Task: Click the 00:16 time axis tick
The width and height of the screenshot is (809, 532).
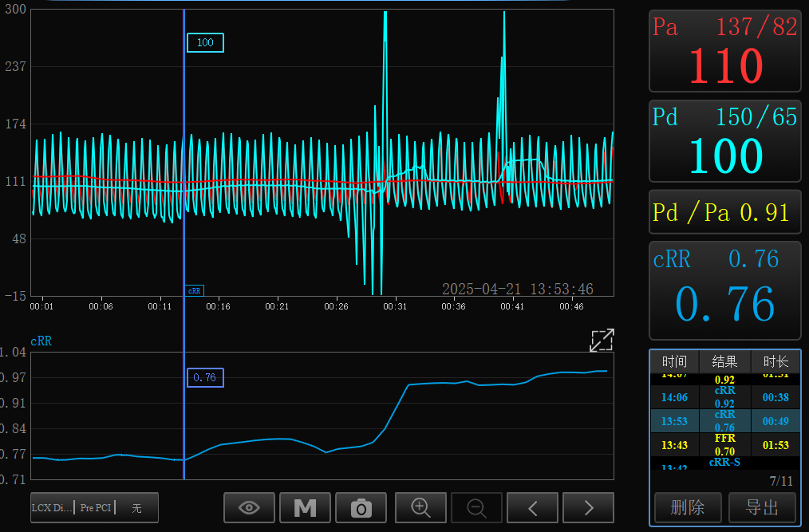Action: pyautogui.click(x=218, y=306)
